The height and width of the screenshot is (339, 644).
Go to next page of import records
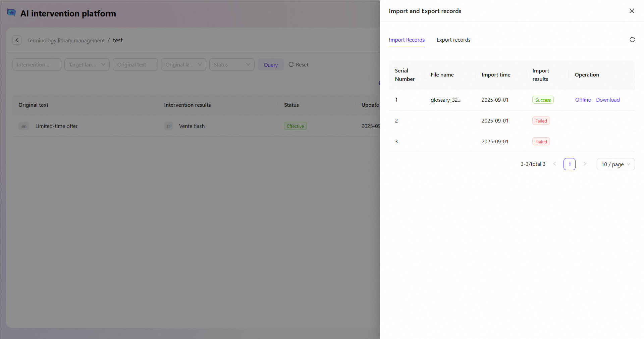(x=585, y=164)
